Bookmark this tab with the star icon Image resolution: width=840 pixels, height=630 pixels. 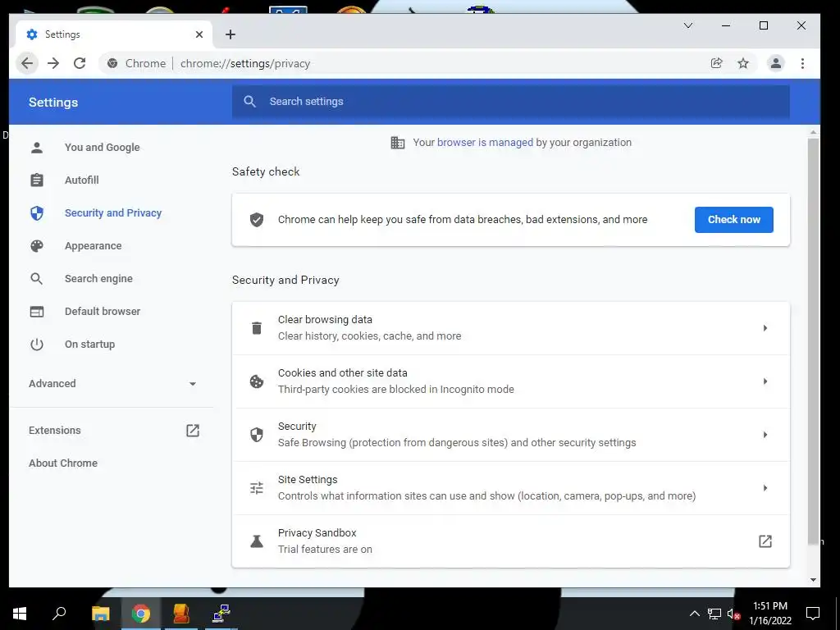pos(743,63)
